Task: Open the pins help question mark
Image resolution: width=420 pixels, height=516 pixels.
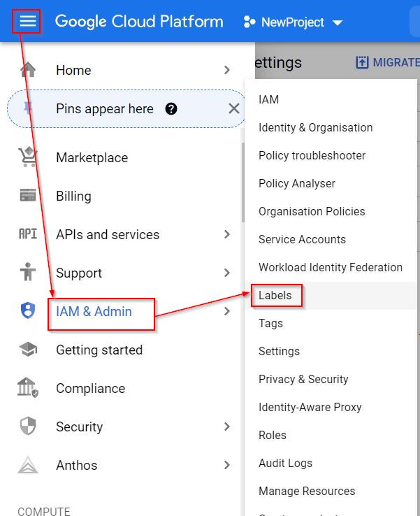Action: [x=171, y=108]
